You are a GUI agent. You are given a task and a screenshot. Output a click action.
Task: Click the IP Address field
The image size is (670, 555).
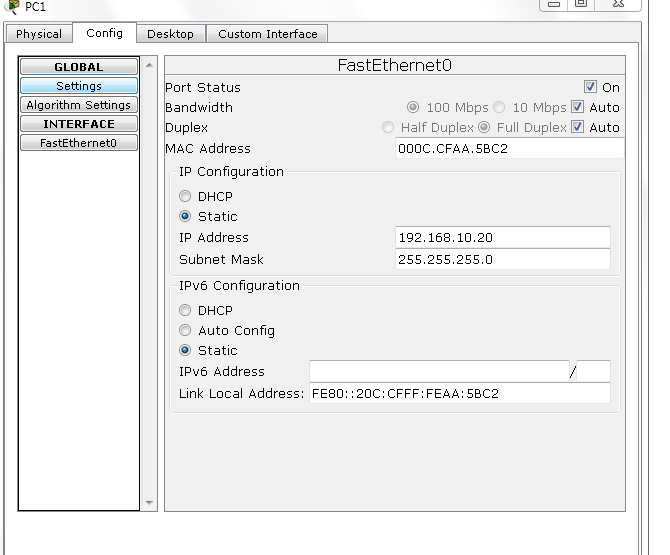(x=503, y=238)
